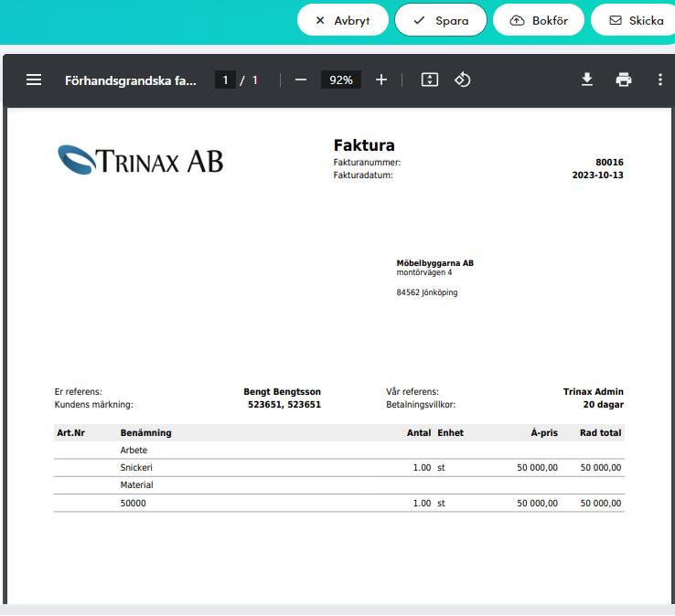Open the PDF viewer more actions menu
The image size is (675, 616).
[x=660, y=80]
